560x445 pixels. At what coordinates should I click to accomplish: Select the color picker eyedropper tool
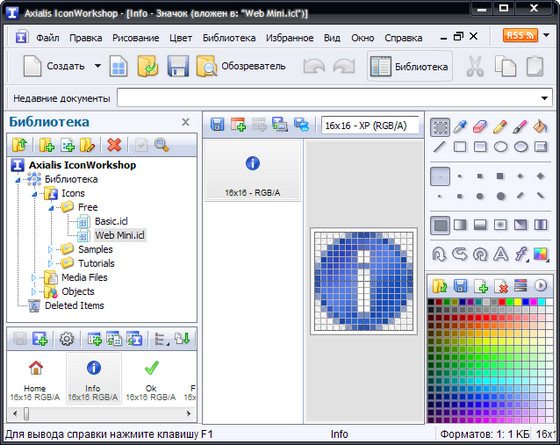point(460,127)
